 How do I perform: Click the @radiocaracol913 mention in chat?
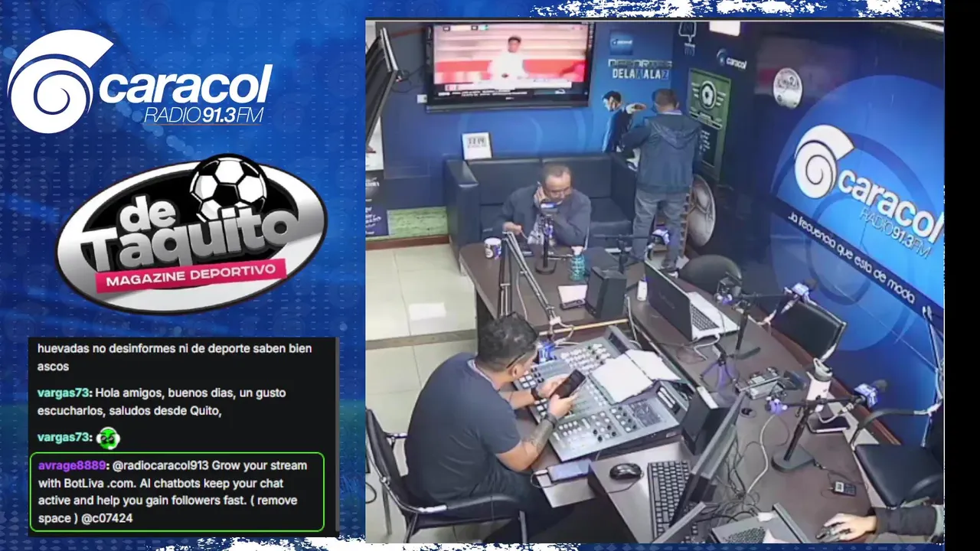coord(161,465)
